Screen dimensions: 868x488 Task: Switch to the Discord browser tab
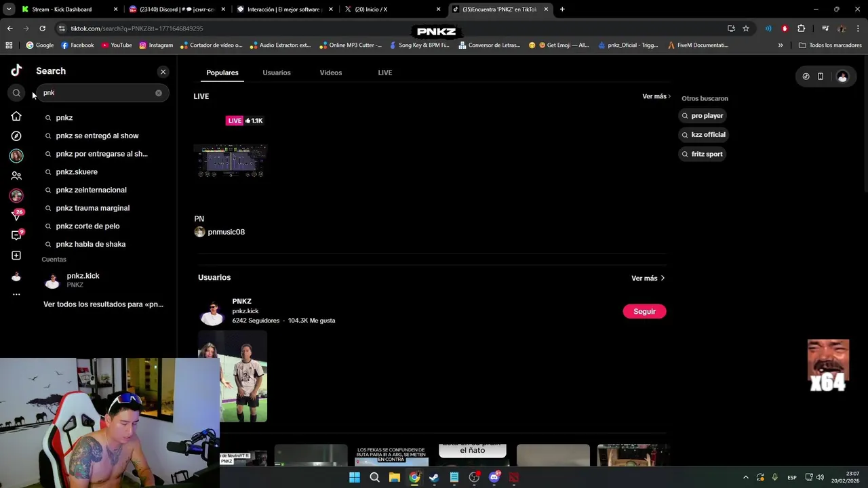176,9
